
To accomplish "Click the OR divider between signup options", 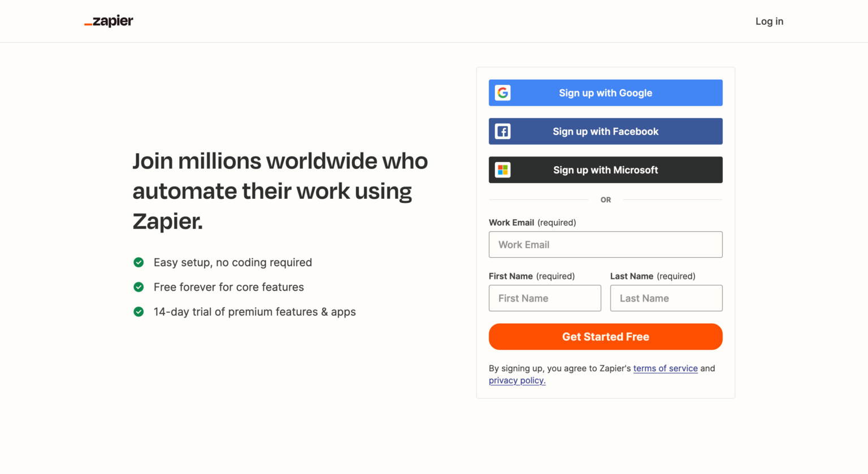I will (605, 199).
